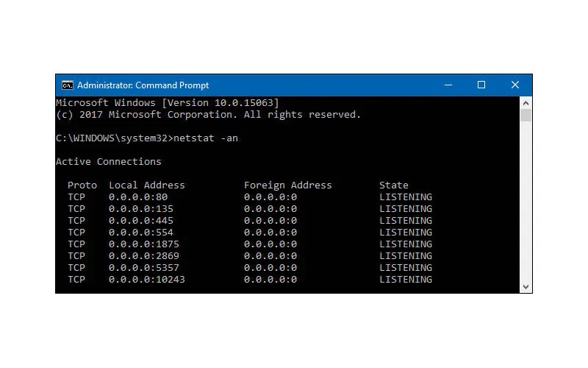The width and height of the screenshot is (588, 368).
Task: Click the Local Address column header
Action: (x=147, y=185)
